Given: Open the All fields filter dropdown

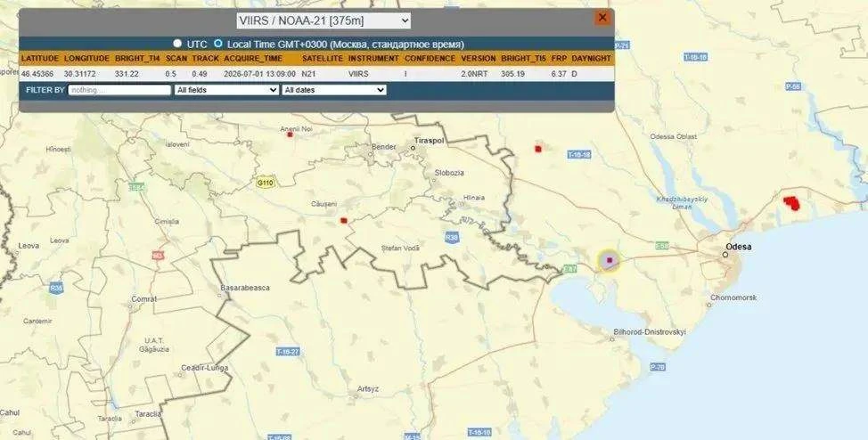Looking at the screenshot, I should 226,90.
